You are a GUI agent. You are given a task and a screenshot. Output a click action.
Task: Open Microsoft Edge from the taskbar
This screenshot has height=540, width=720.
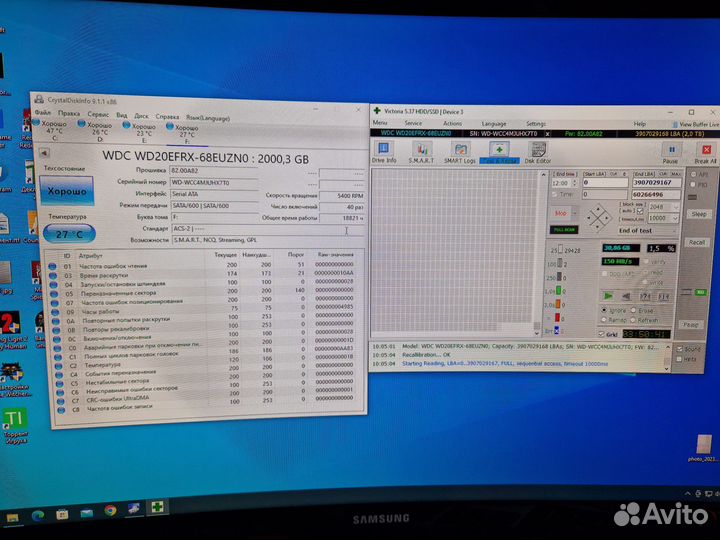coord(37,516)
